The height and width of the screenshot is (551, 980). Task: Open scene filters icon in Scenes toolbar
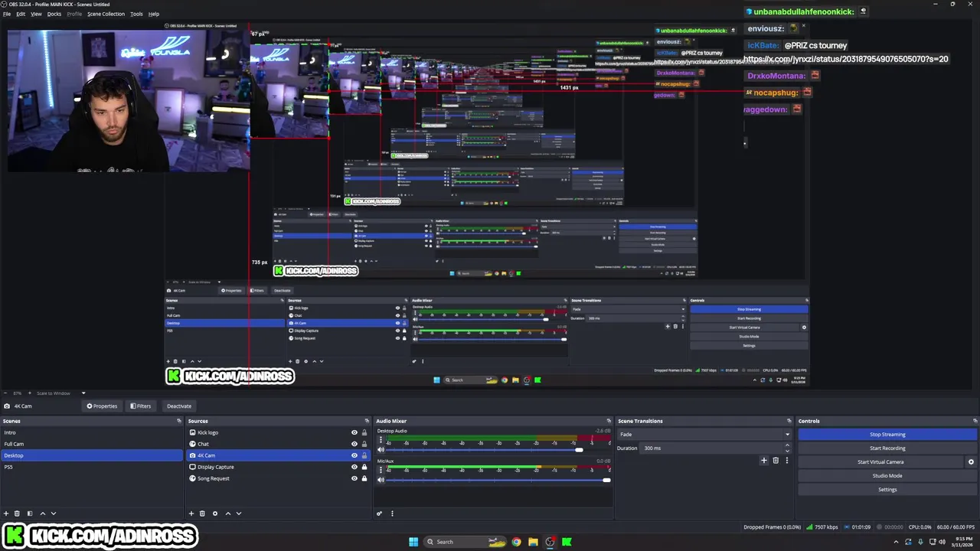(30, 514)
